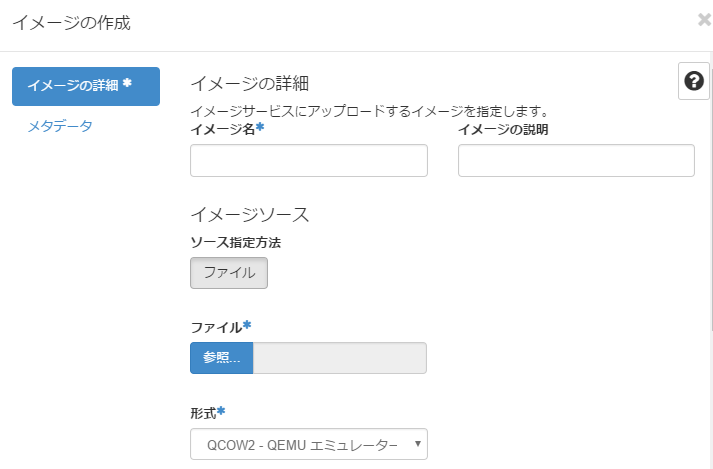Select the イメージの詳細 tab
This screenshot has height=469, width=713.
click(86, 86)
